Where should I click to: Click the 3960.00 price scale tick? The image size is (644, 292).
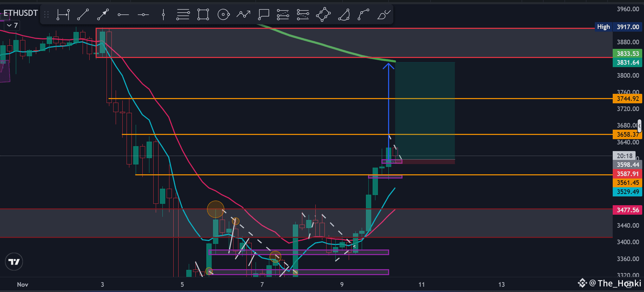(x=628, y=9)
